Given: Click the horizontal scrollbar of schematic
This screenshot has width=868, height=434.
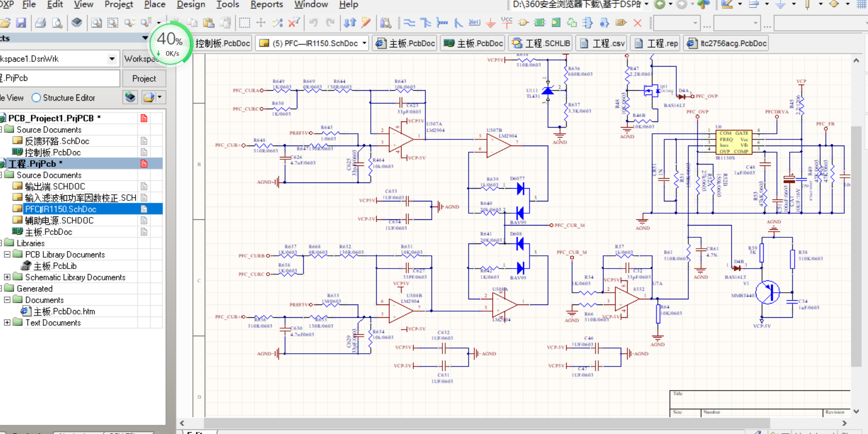Looking at the screenshot, I should [487, 423].
